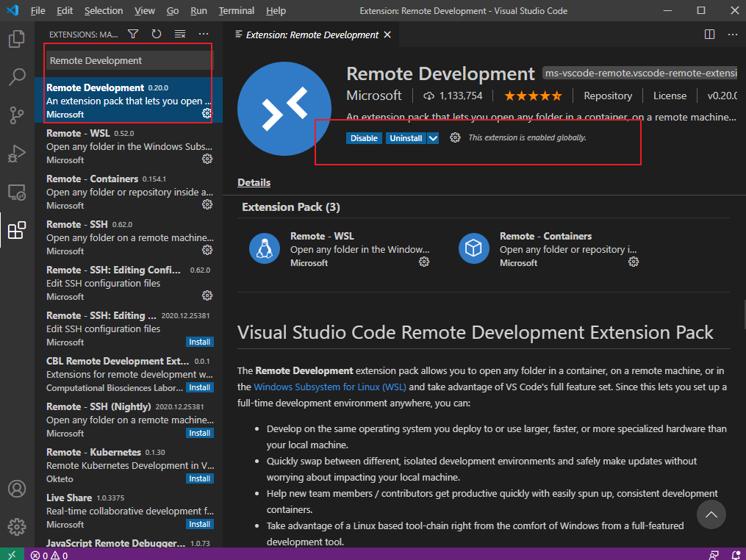The image size is (746, 560).
Task: Click gear on Remote - WSL pack card
Action: tap(424, 262)
